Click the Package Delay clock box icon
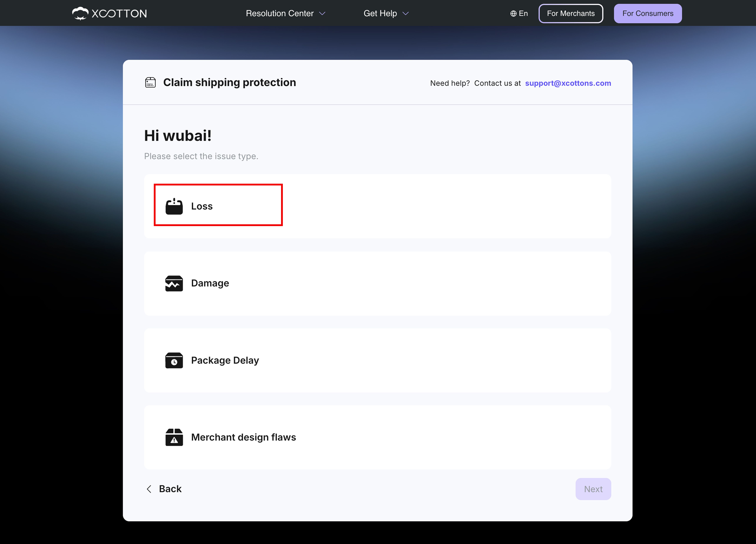The height and width of the screenshot is (544, 756). click(x=174, y=360)
